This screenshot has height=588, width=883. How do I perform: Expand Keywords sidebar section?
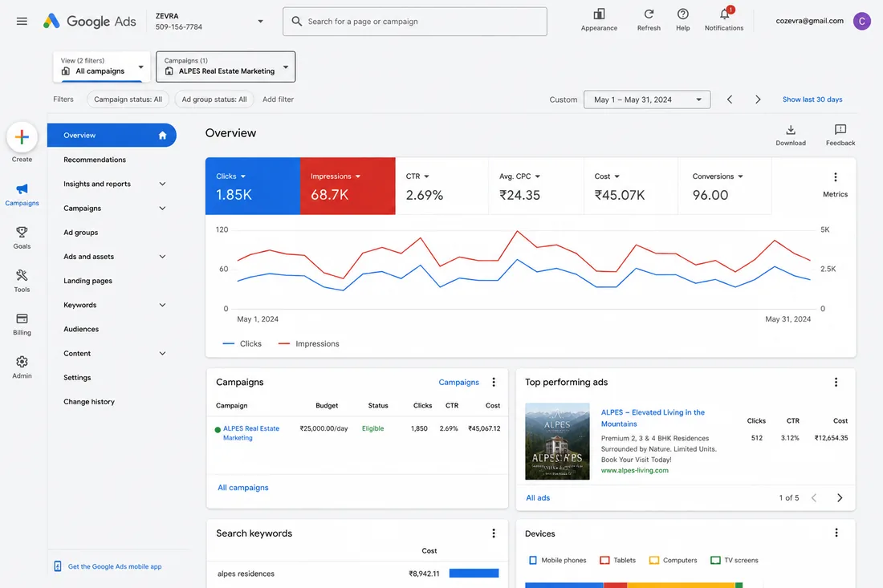point(162,305)
